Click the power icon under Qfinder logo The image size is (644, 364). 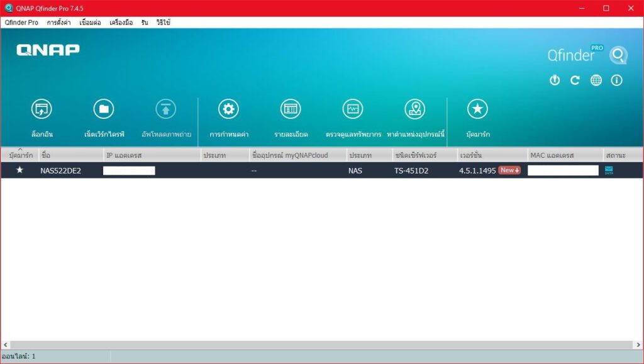pyautogui.click(x=555, y=80)
